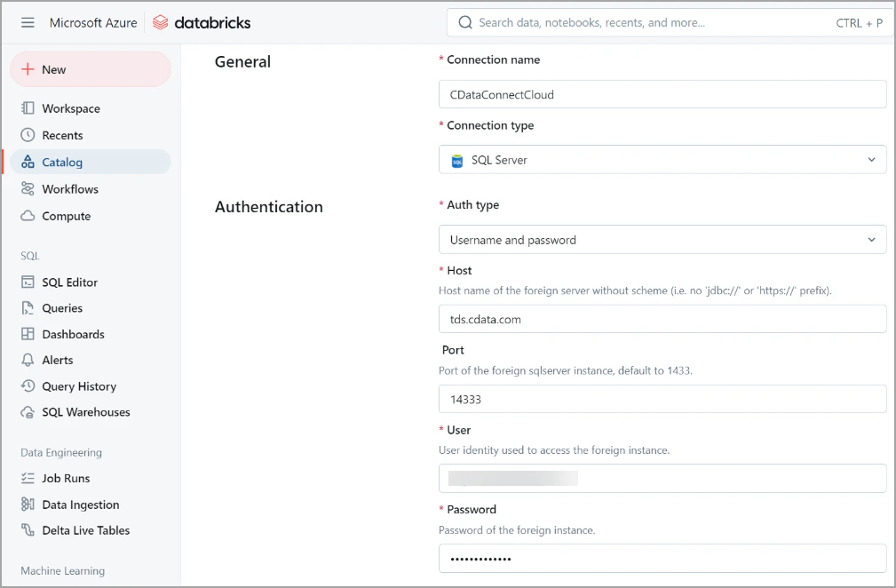Screen dimensions: 896x588
Task: Click the SQL Server database icon
Action: click(x=457, y=161)
